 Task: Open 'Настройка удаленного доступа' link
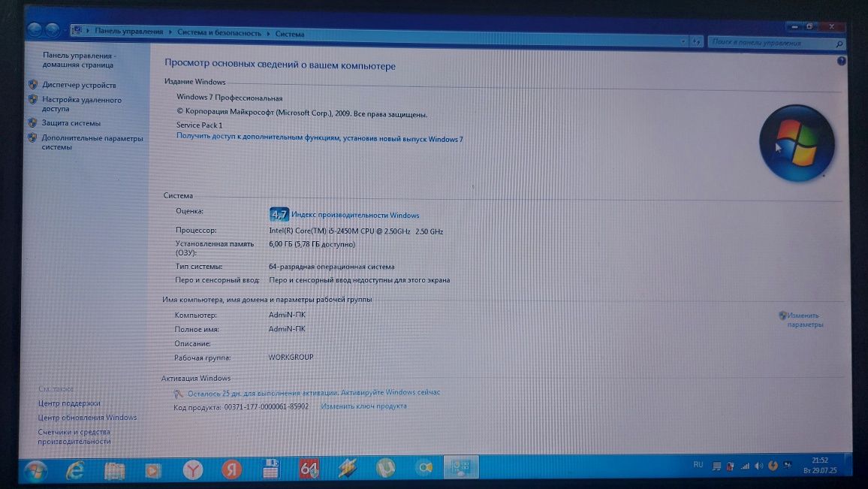[x=81, y=104]
